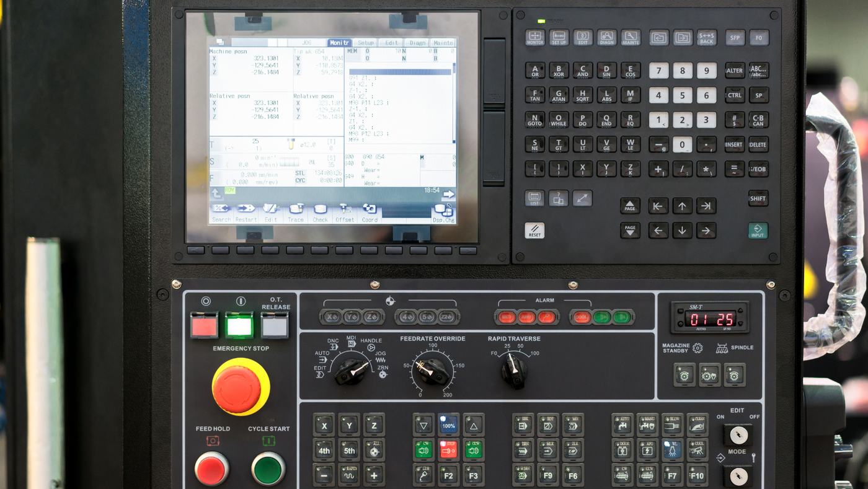The height and width of the screenshot is (489, 868).
Task: Push the LIST key on the keypad
Action: click(x=534, y=198)
